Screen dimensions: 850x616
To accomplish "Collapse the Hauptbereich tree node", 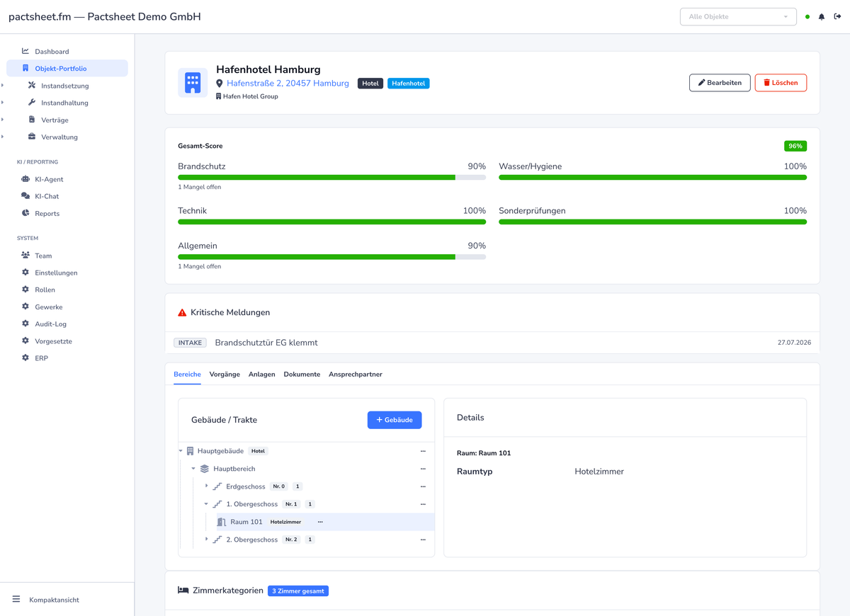I will click(x=193, y=469).
